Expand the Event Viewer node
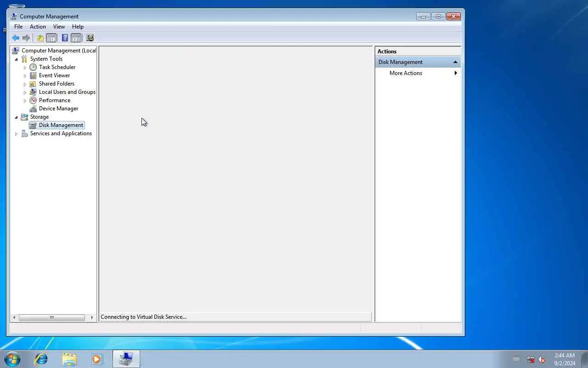Image resolution: width=588 pixels, height=368 pixels. 25,76
